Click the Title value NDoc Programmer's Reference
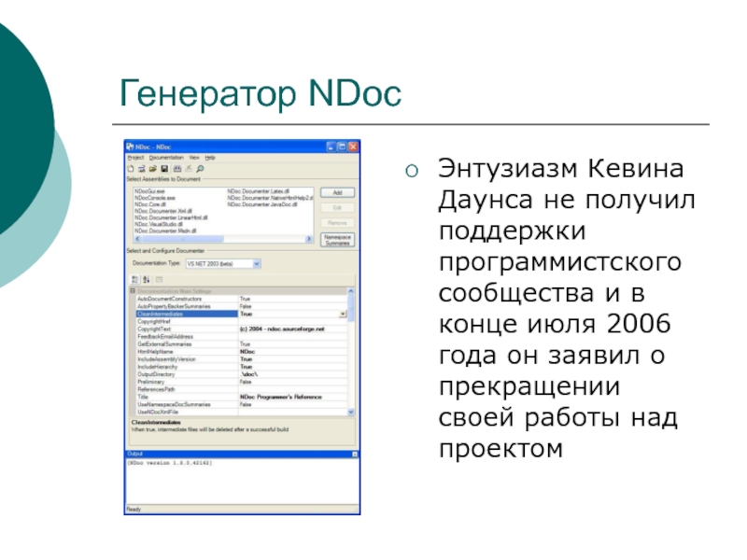The image size is (747, 560). [281, 398]
